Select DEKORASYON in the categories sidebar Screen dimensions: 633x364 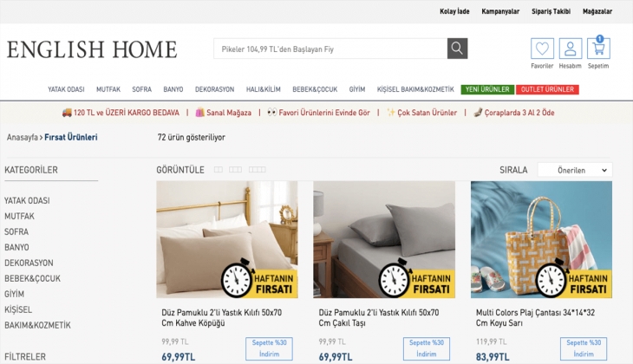pyautogui.click(x=29, y=263)
